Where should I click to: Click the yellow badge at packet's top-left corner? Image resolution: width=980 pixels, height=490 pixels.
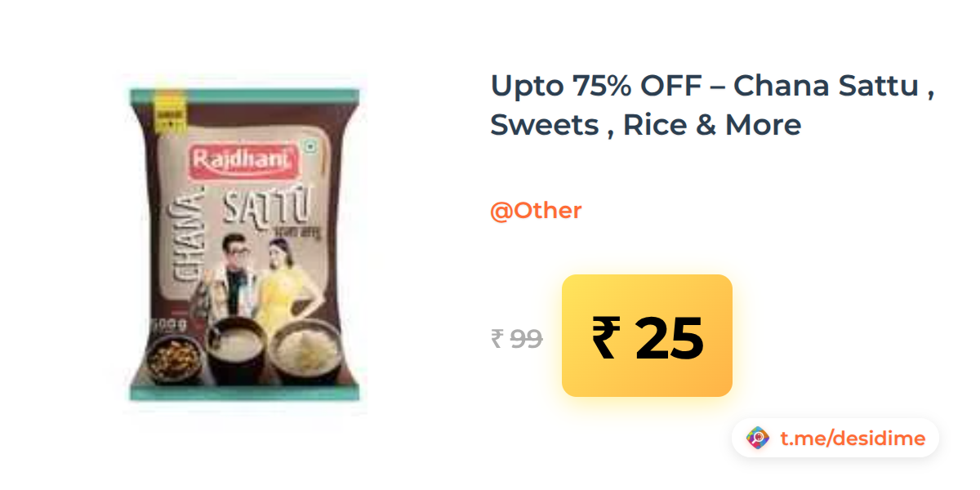tap(170, 114)
